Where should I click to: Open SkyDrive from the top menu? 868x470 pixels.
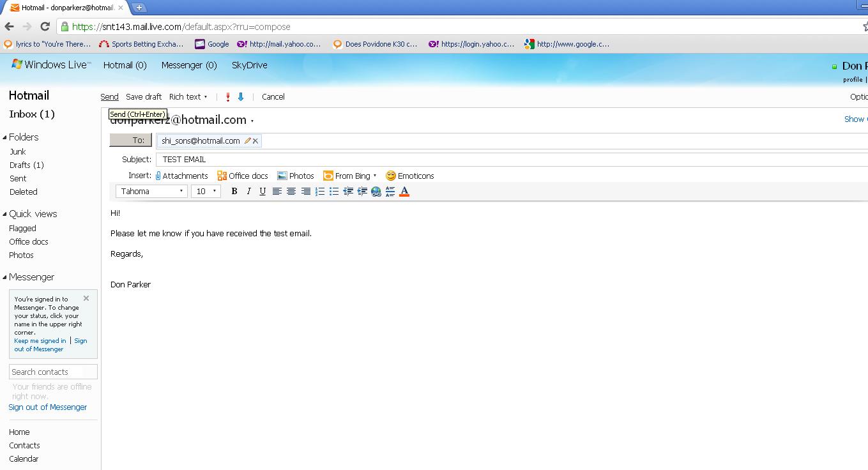pos(249,65)
